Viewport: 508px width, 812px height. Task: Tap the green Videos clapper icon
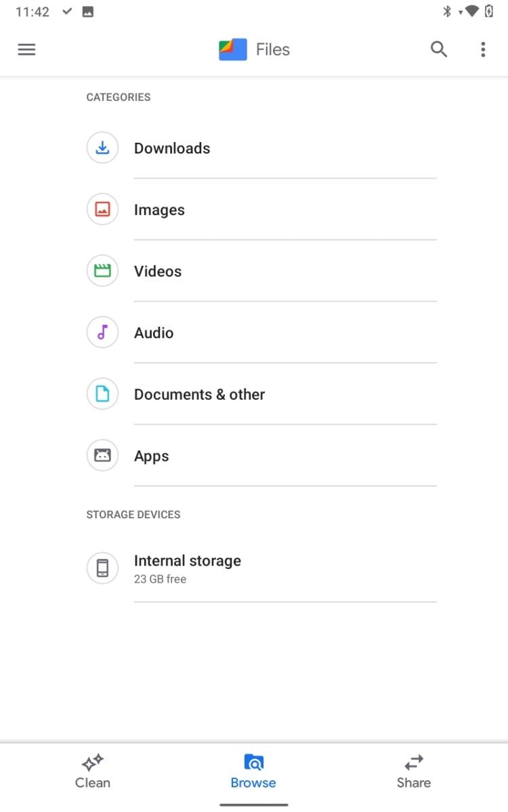(x=102, y=271)
